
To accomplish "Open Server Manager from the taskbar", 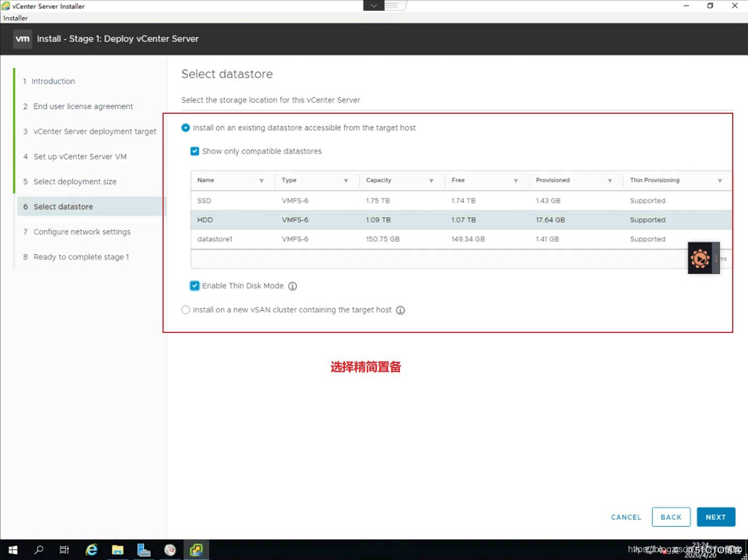I will (x=144, y=550).
